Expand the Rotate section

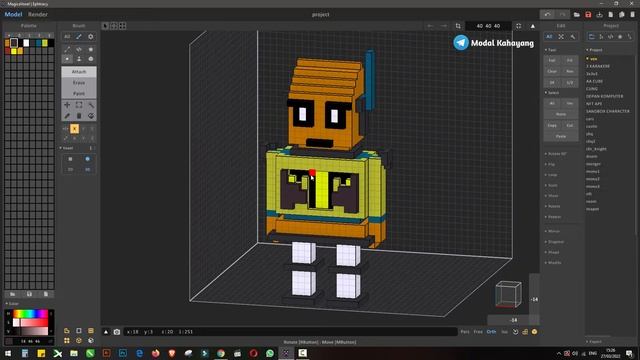click(553, 206)
